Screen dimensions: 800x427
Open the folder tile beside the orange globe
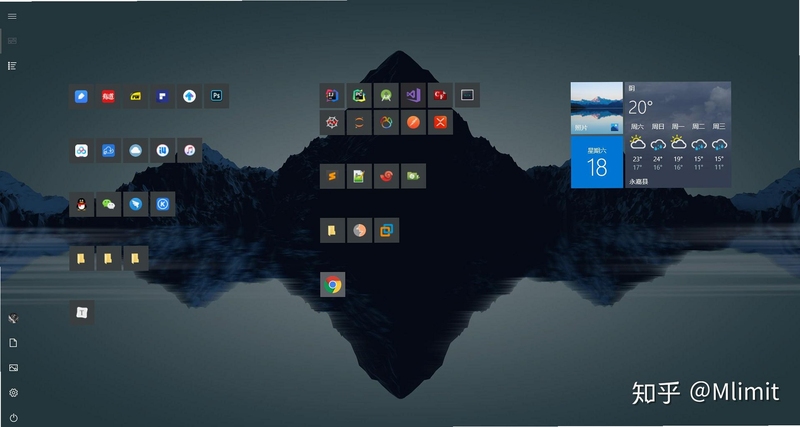coord(332,231)
